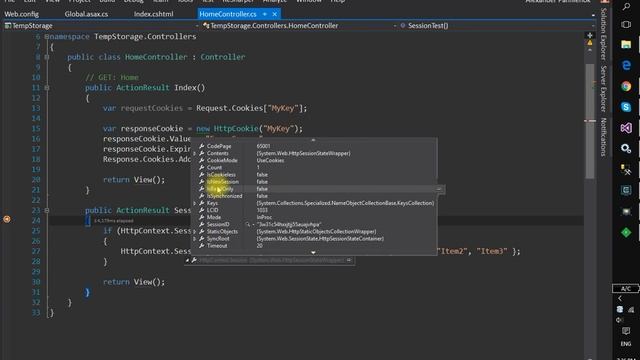Click the ENG input language indicator

[626, 344]
